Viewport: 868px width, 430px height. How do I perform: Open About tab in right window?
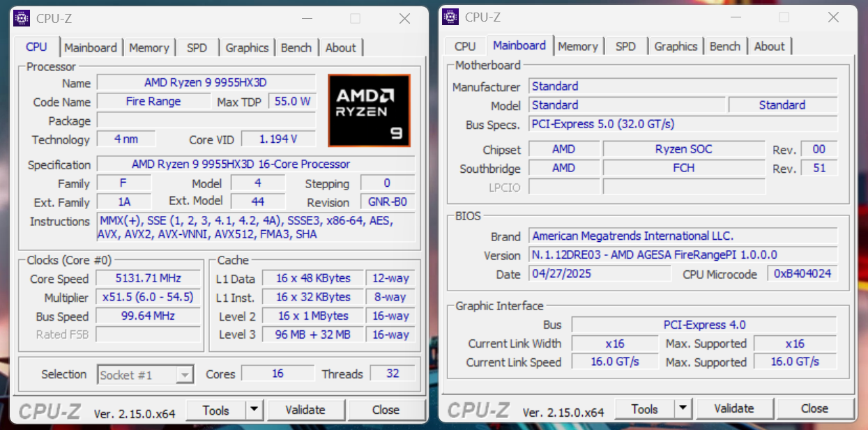click(x=770, y=46)
